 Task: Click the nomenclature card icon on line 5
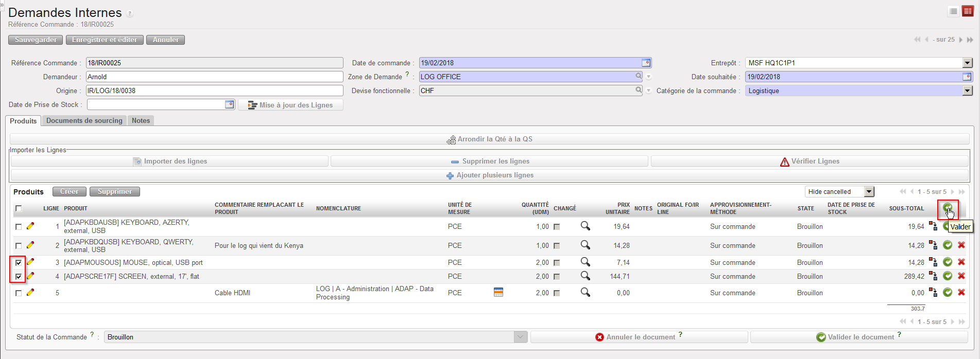498,292
